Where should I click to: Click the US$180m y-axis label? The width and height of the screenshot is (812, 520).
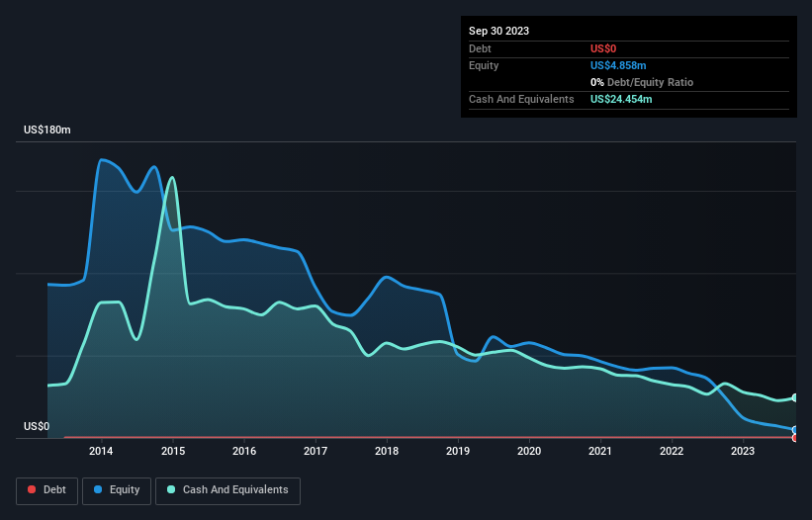click(x=47, y=130)
